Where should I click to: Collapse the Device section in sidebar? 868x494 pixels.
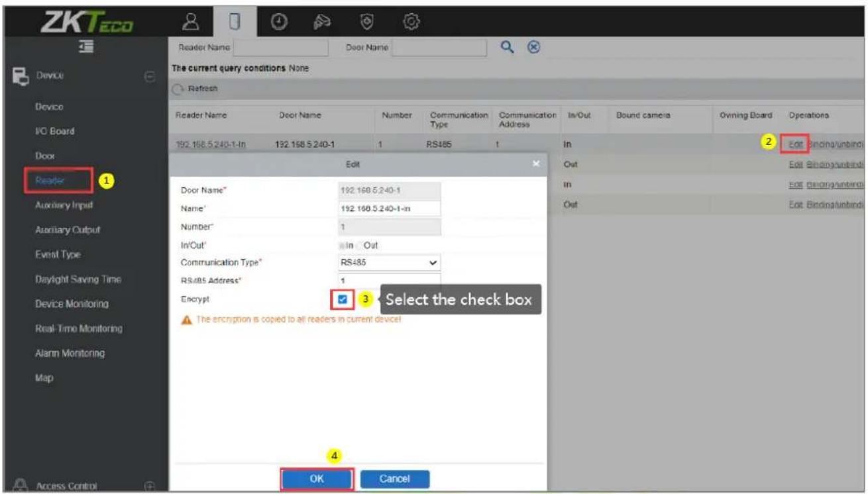(x=148, y=77)
